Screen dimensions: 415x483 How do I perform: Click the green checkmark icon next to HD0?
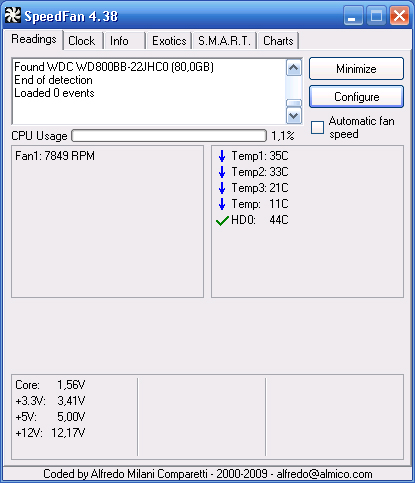point(222,220)
